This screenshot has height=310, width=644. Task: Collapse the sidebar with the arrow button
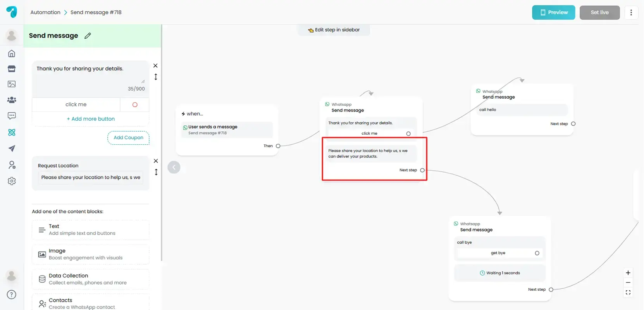coord(174,167)
